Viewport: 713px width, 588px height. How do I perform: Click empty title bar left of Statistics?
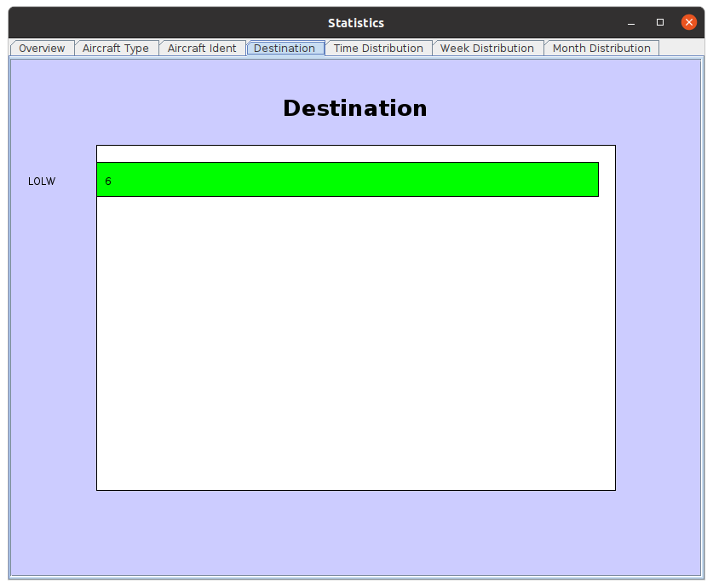(x=170, y=23)
